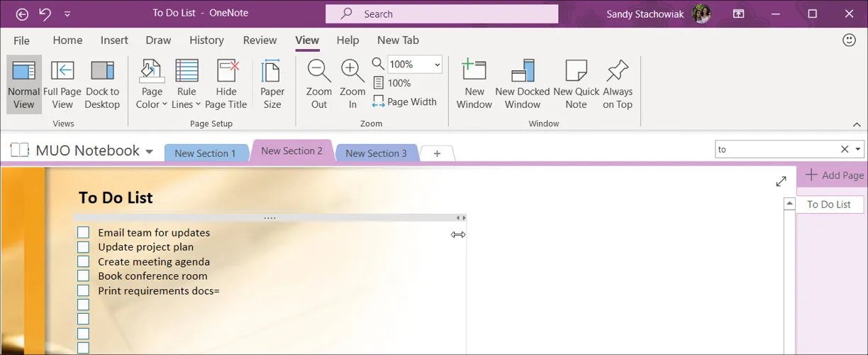The width and height of the screenshot is (868, 355).
Task: Open a New Window
Action: click(474, 84)
